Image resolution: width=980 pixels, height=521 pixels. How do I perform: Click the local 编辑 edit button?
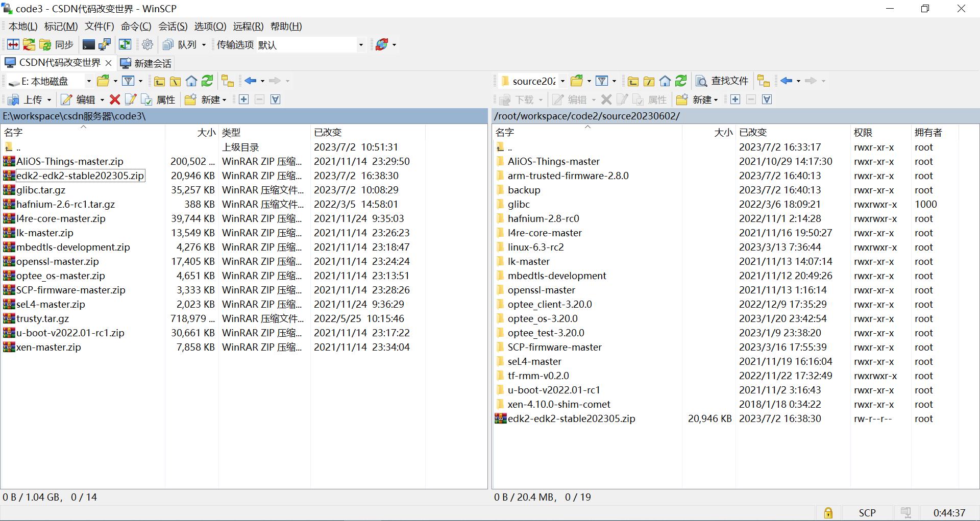click(x=79, y=100)
